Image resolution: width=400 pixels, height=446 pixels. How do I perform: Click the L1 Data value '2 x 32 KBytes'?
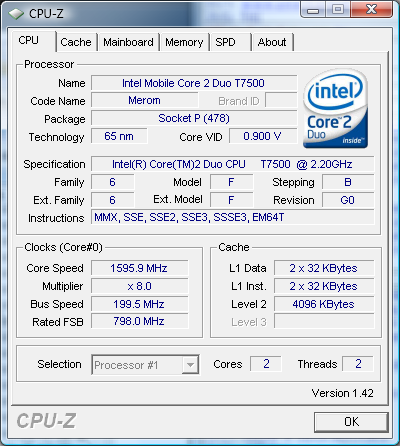coord(324,268)
